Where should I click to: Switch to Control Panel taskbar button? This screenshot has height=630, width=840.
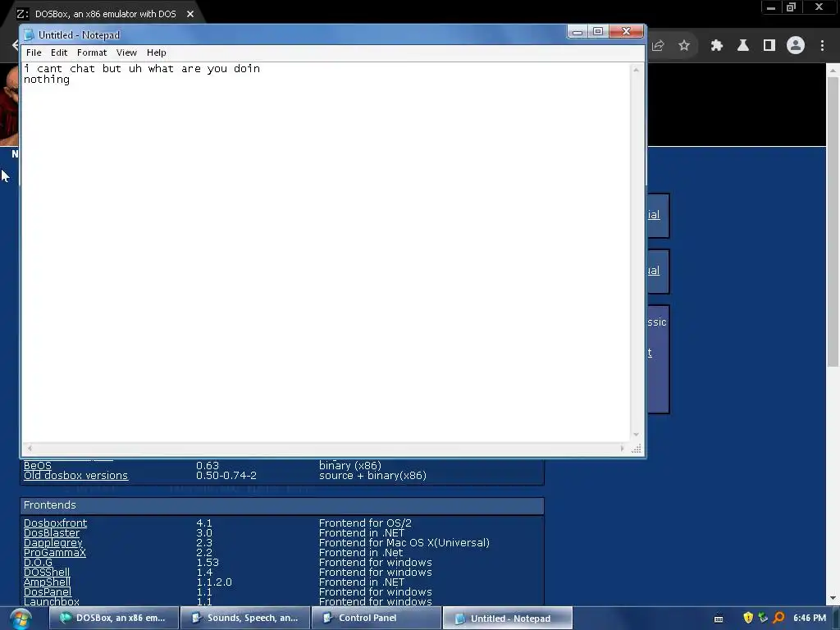tap(376, 619)
